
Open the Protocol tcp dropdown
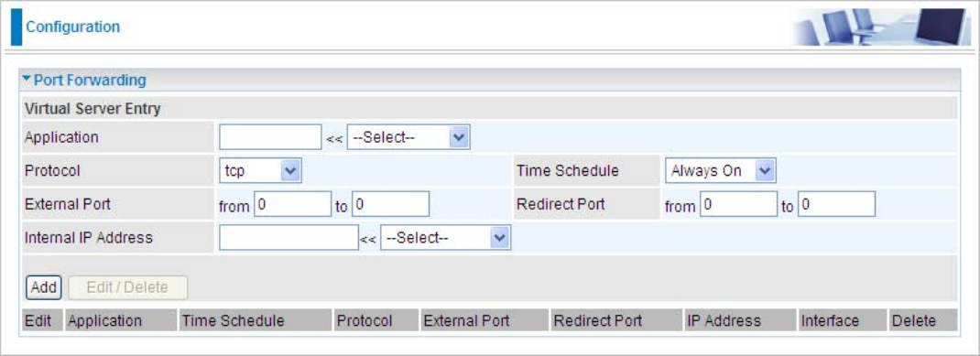(260, 170)
